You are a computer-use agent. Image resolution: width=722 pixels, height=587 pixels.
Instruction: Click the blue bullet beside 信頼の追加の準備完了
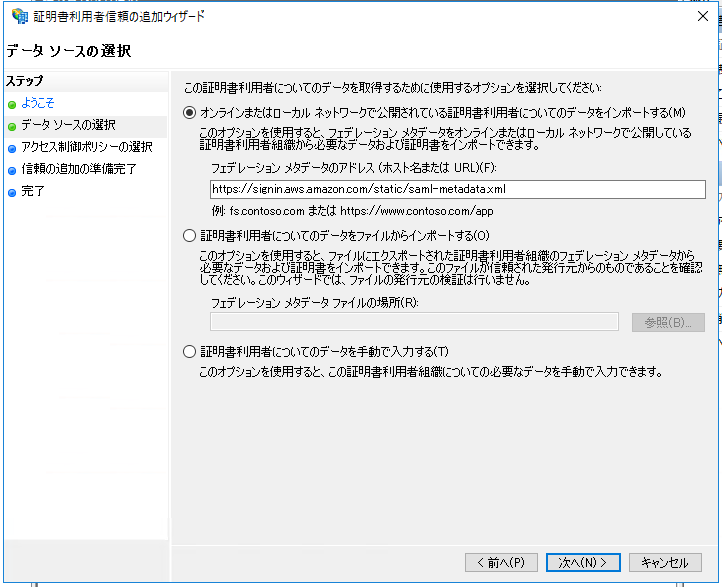12,171
